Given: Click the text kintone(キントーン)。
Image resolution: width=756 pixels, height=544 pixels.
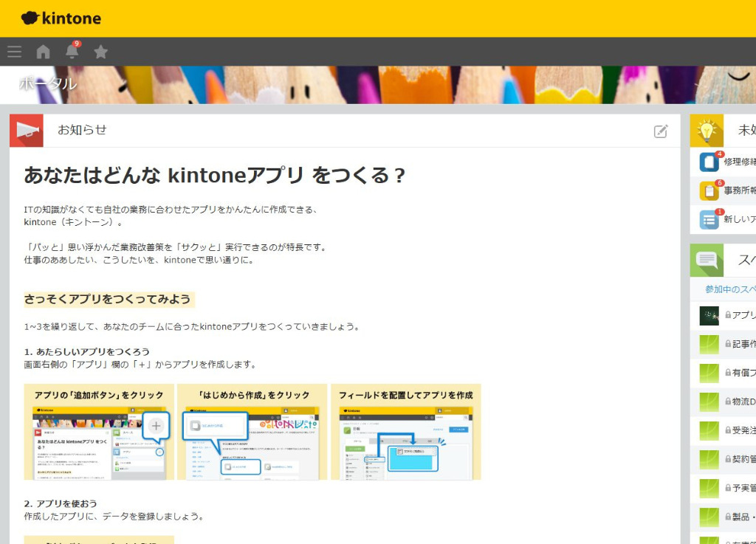Looking at the screenshot, I should tap(74, 222).
